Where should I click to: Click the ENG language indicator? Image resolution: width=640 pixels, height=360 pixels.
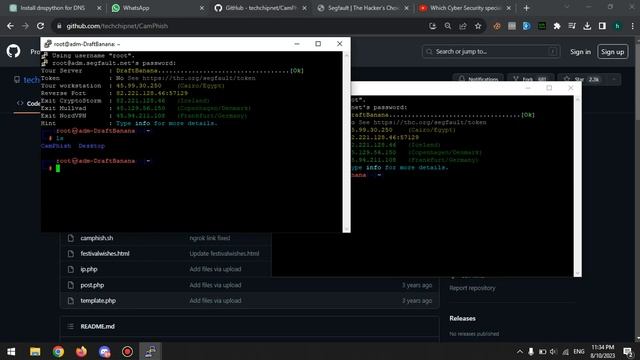[x=579, y=351]
